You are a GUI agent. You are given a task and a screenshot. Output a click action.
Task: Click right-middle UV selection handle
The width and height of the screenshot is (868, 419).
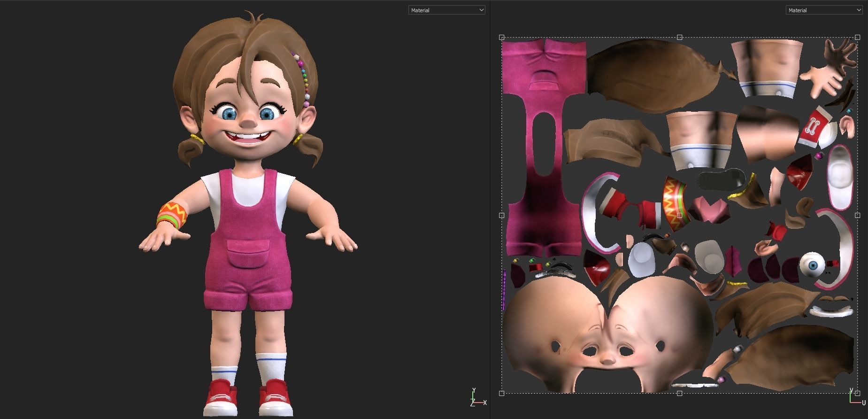(857, 215)
